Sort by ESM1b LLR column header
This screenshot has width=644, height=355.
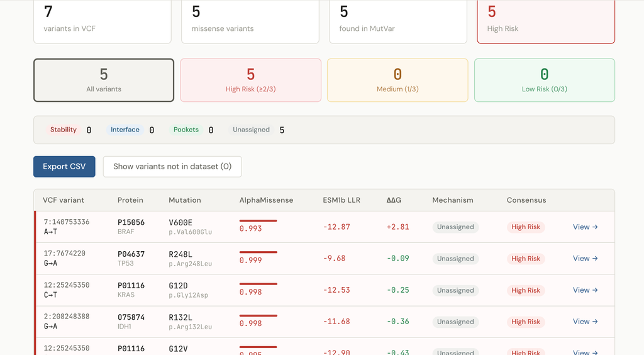(341, 200)
